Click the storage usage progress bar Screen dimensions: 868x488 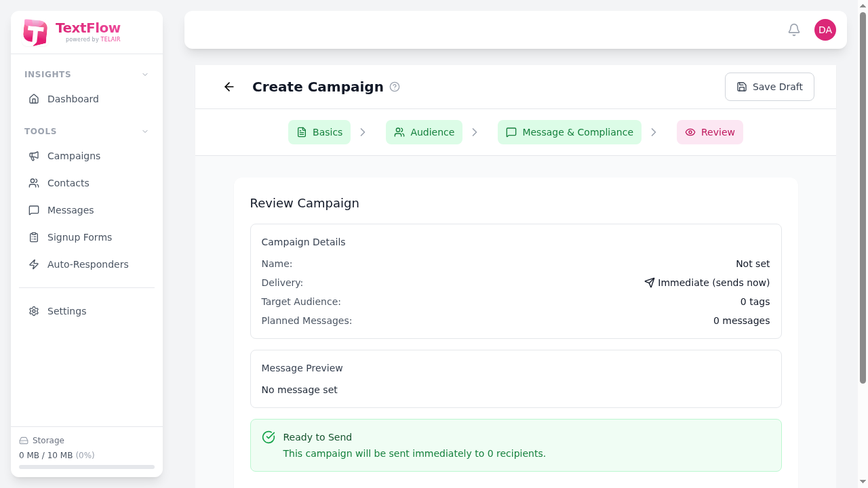[x=87, y=467]
